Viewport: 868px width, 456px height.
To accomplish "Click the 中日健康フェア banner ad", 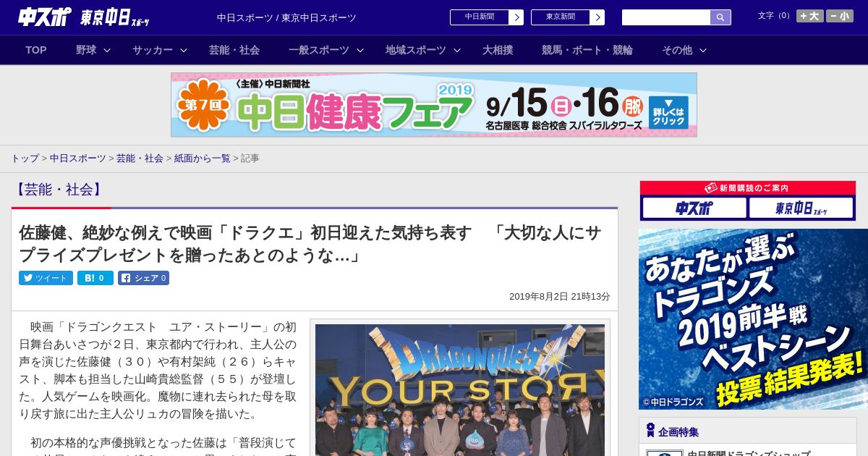I will point(434,105).
